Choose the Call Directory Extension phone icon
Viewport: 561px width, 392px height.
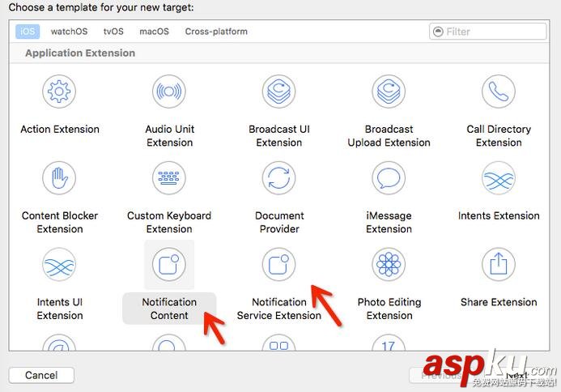coord(499,92)
